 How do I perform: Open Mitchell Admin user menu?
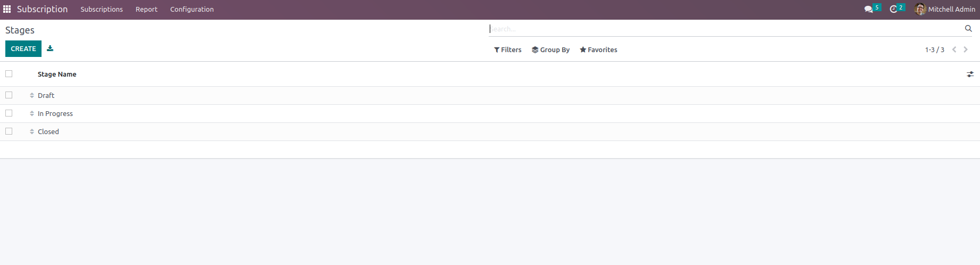[x=945, y=9]
